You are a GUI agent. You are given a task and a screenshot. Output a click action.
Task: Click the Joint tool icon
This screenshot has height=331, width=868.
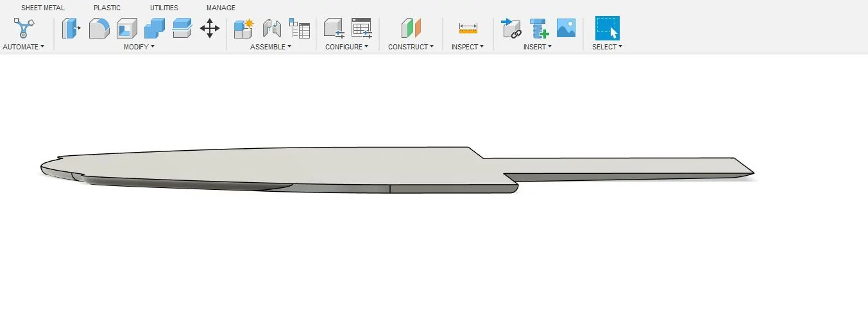tap(272, 28)
